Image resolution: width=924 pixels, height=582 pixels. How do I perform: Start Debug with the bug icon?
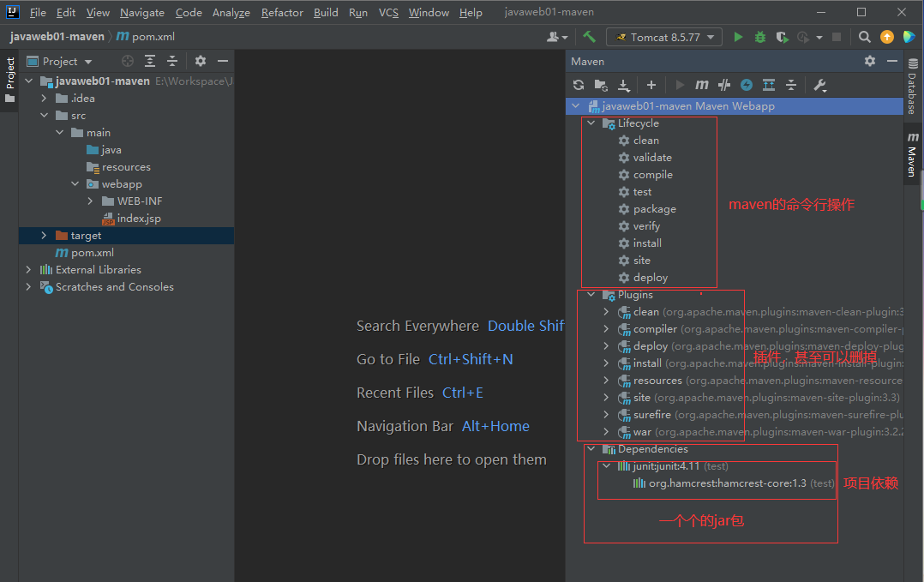[x=760, y=37]
